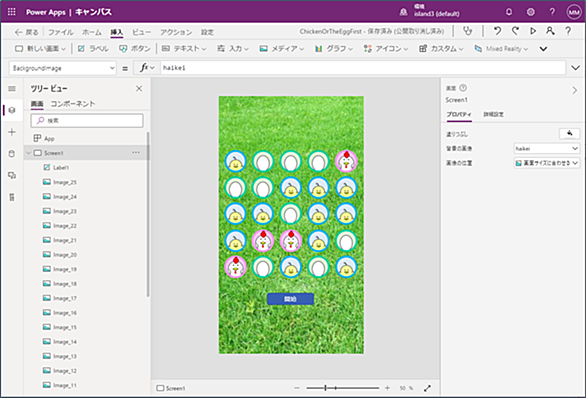This screenshot has width=586, height=398.
Task: Open the 新しい画面 dropdown
Action: pos(40,49)
